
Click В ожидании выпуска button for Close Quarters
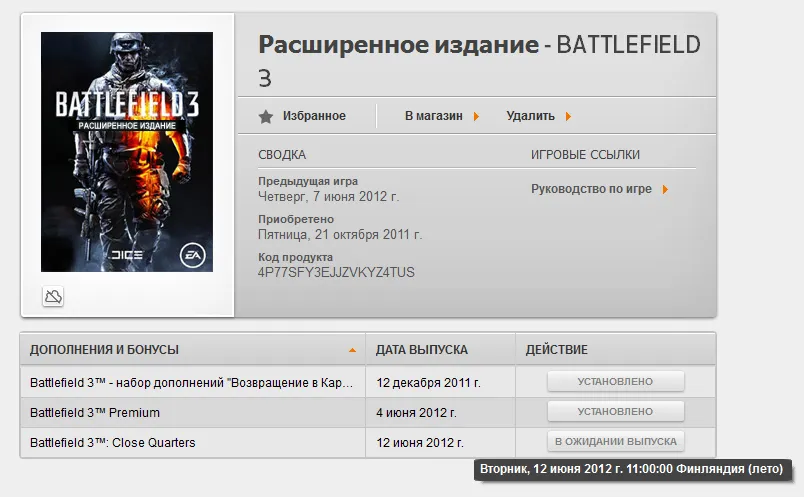point(615,441)
